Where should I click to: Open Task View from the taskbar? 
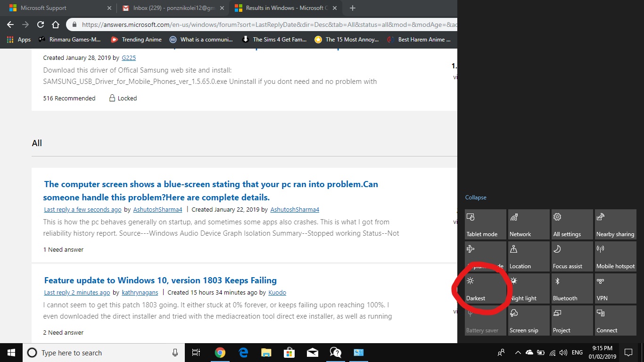(196, 353)
